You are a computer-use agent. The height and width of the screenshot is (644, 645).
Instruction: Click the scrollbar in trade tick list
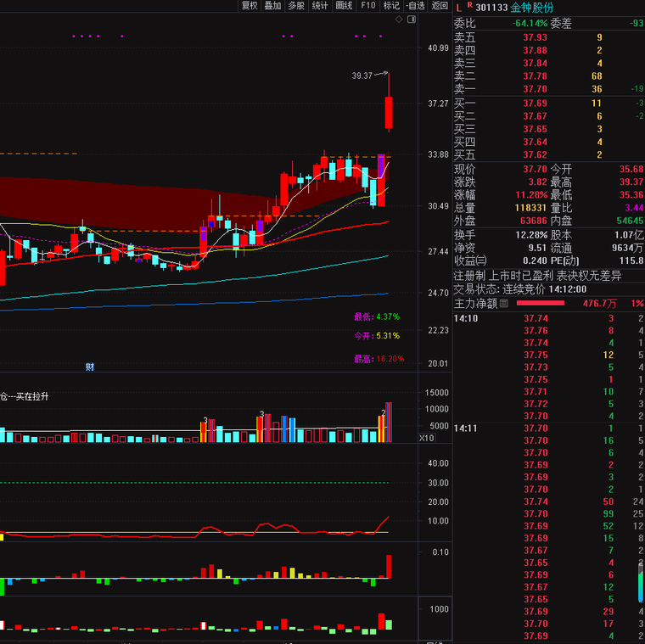[641, 585]
